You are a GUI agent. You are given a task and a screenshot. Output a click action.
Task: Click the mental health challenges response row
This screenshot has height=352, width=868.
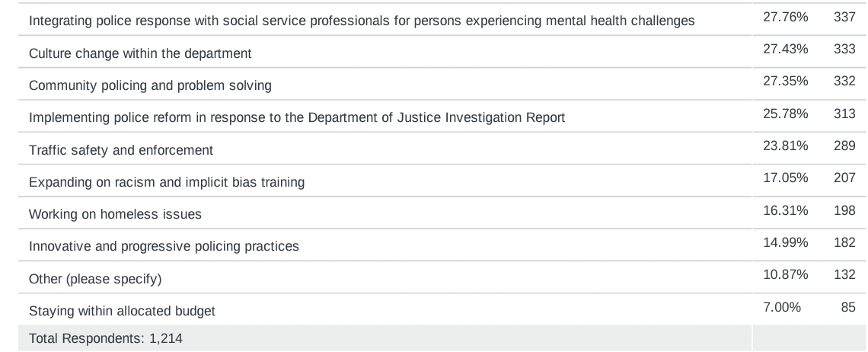(362, 21)
